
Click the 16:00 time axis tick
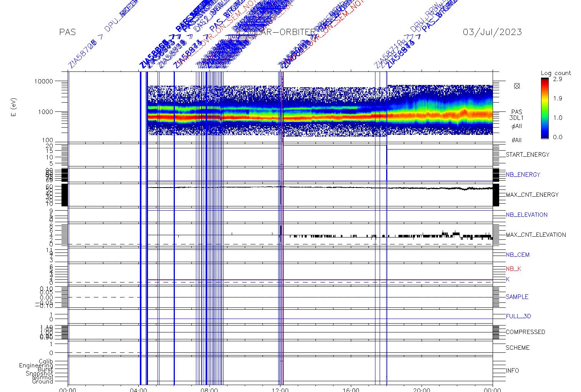(x=351, y=389)
